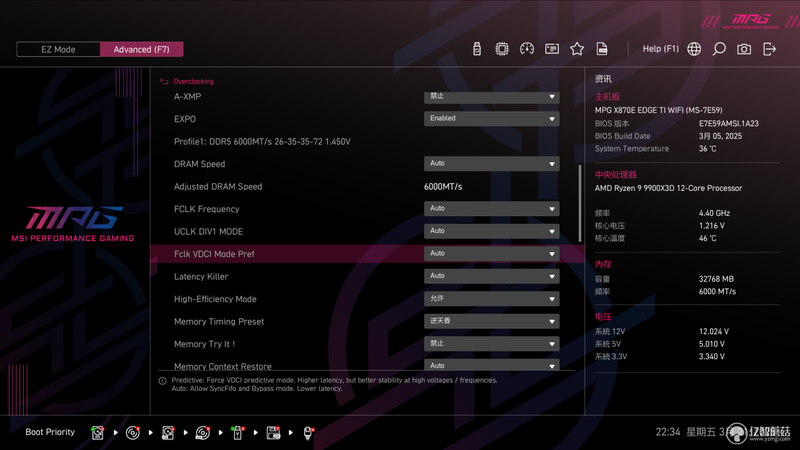Click the back arrow beside Overclocking

[164, 81]
